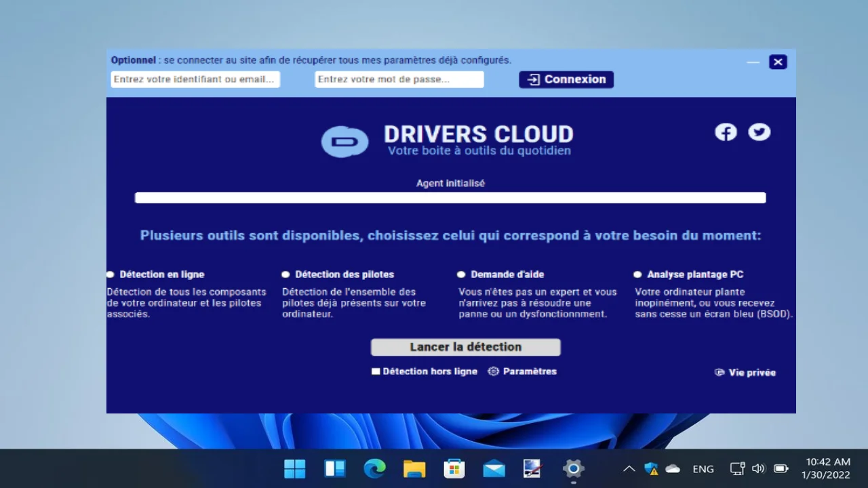Show hidden tray icons chevron
This screenshot has width=868, height=488.
tap(629, 468)
